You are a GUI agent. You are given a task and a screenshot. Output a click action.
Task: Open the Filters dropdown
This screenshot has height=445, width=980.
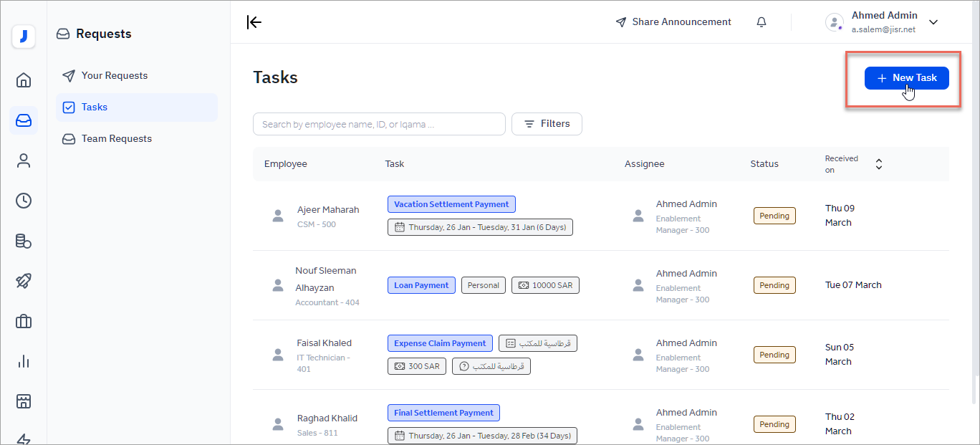[x=547, y=123]
